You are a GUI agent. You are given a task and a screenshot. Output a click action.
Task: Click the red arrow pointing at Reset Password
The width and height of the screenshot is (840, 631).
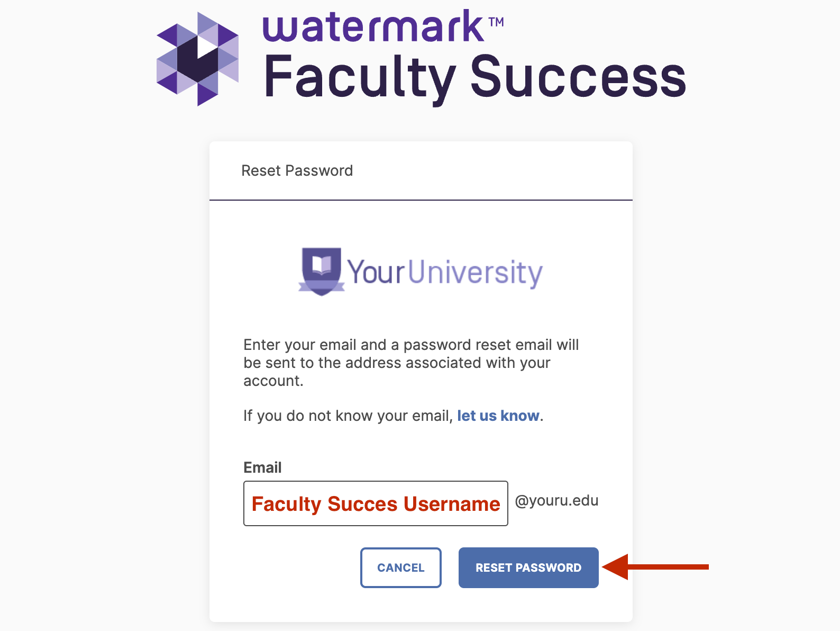[x=655, y=567]
